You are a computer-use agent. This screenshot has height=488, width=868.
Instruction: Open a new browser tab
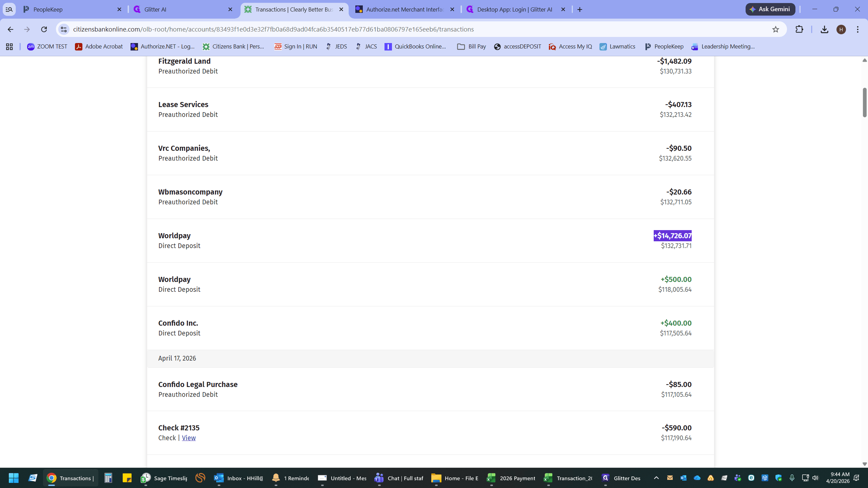point(580,9)
